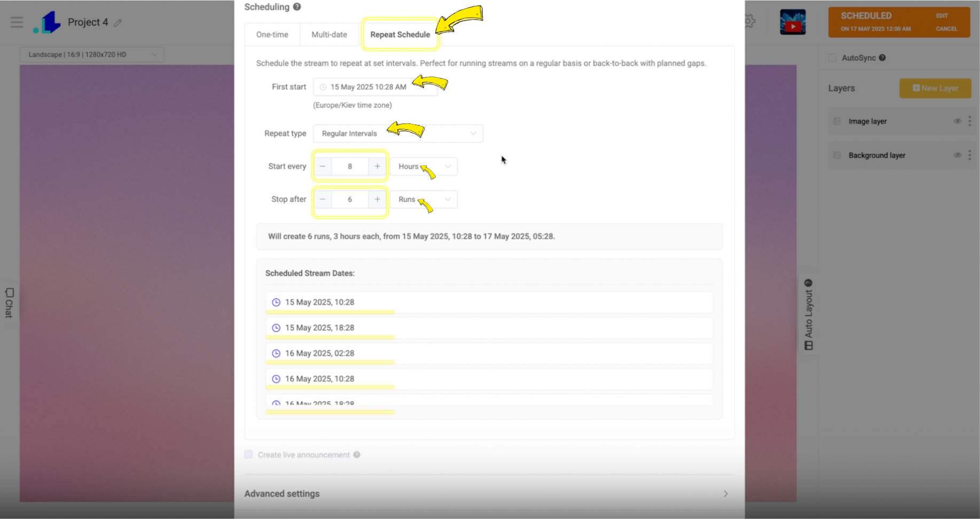Click scheduled date 16 May 2025, 10:28
Image resolution: width=980 pixels, height=519 pixels.
point(489,379)
